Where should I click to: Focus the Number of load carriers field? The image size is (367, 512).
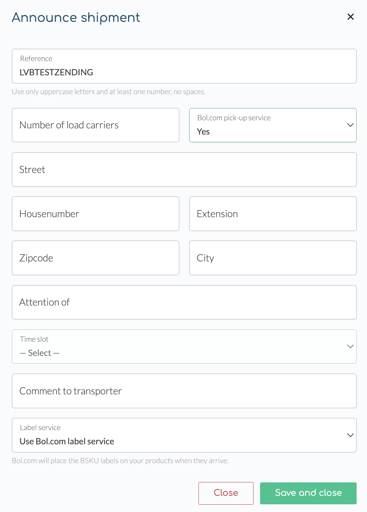95,125
